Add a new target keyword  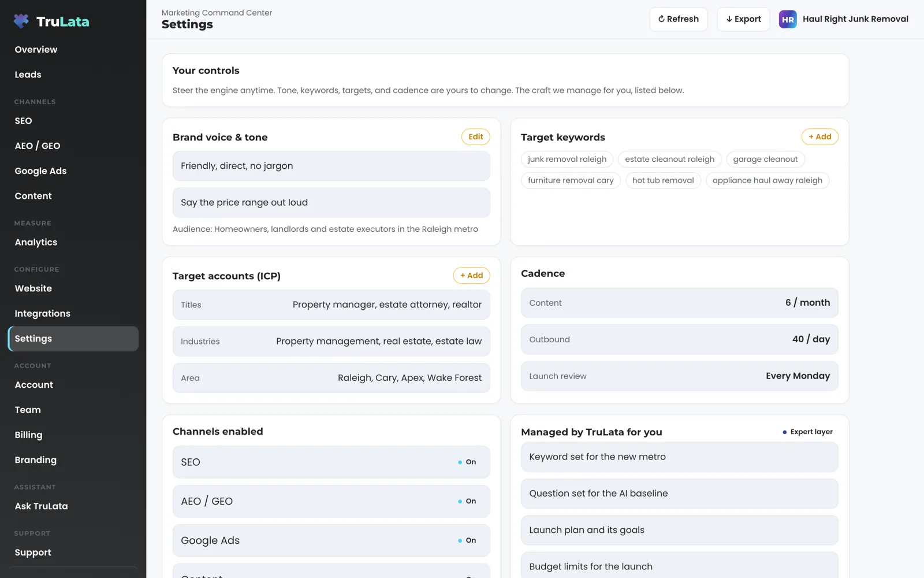click(819, 137)
